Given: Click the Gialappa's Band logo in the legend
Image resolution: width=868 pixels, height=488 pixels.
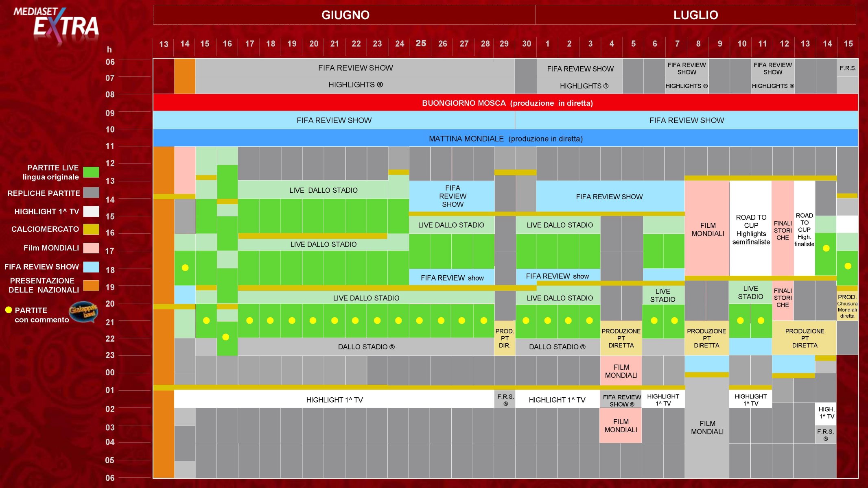Looking at the screenshot, I should pyautogui.click(x=83, y=312).
